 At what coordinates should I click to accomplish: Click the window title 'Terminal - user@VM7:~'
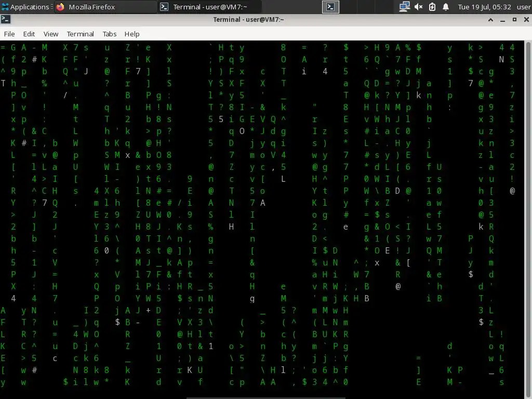point(248,20)
